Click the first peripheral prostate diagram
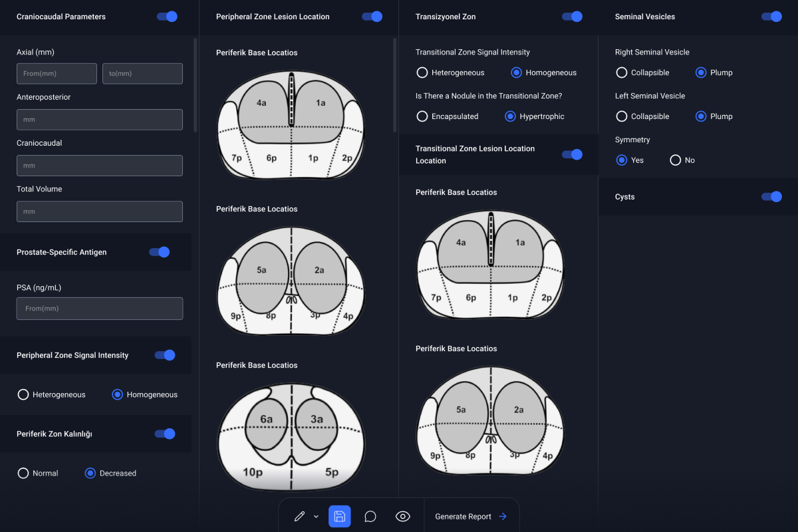This screenshot has height=532, width=798. coord(291,126)
